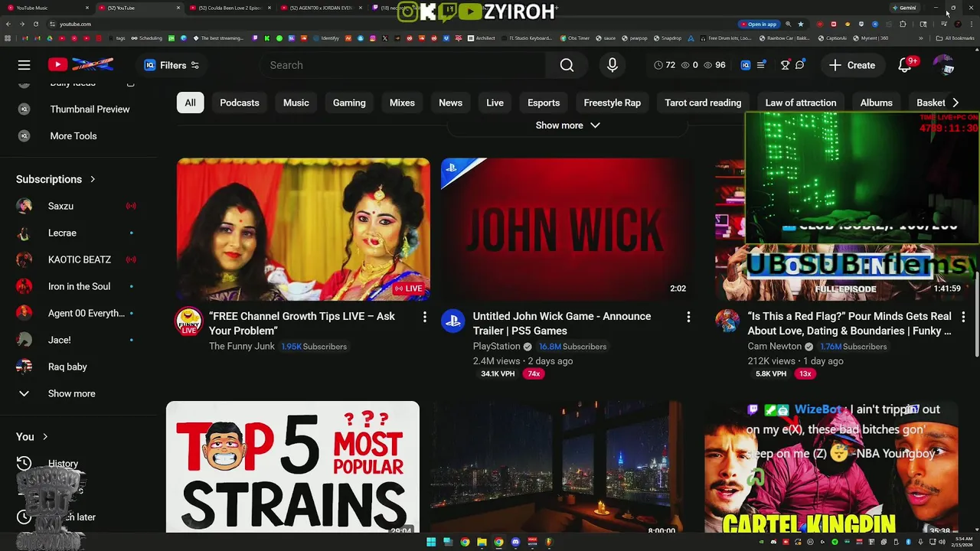Click The Funny Junk channel avatar

click(189, 321)
